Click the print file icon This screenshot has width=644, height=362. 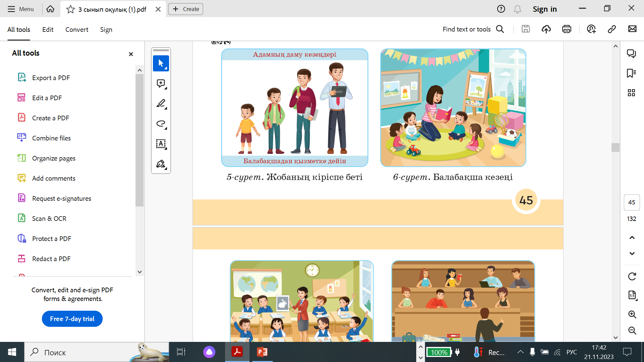click(x=567, y=29)
